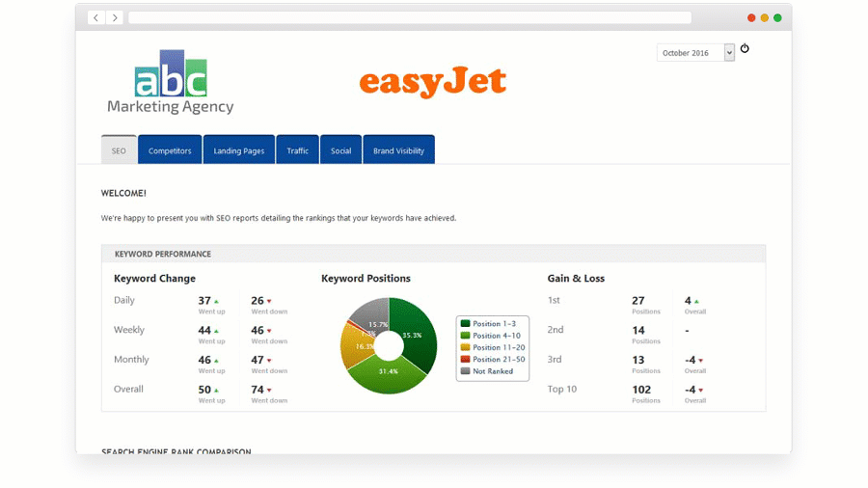868x488 pixels.
Task: Click the Not Ranked legend swatch
Action: pos(465,371)
